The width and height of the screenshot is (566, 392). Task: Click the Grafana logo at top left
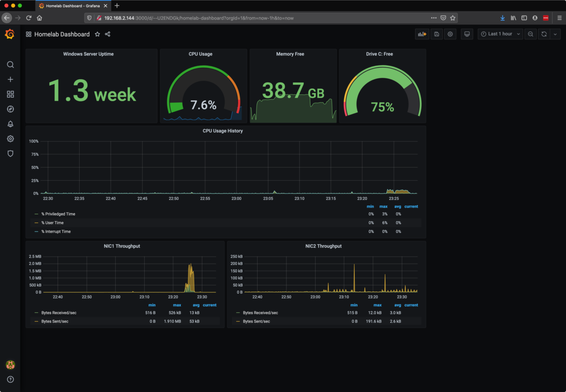pyautogui.click(x=10, y=34)
